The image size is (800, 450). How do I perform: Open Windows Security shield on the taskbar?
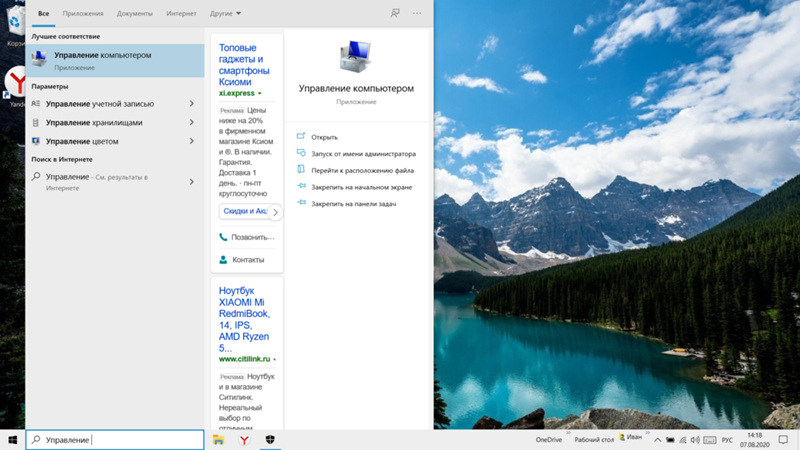[270, 440]
